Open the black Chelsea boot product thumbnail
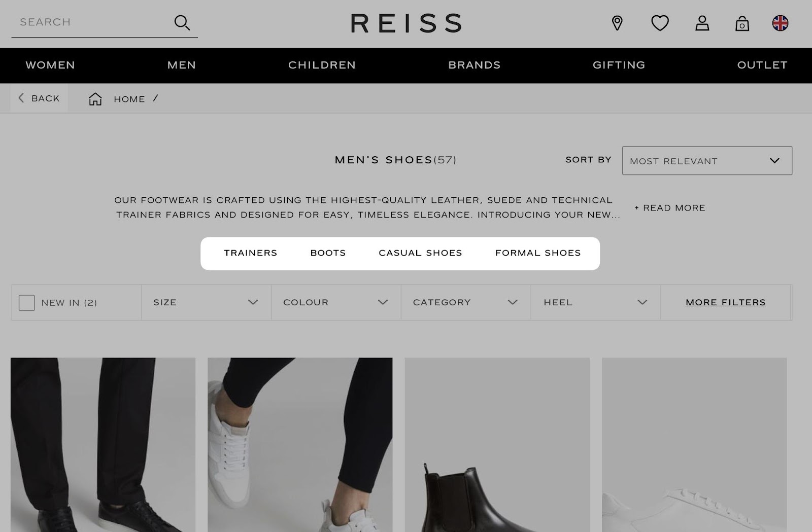The height and width of the screenshot is (532, 812). coord(497,445)
